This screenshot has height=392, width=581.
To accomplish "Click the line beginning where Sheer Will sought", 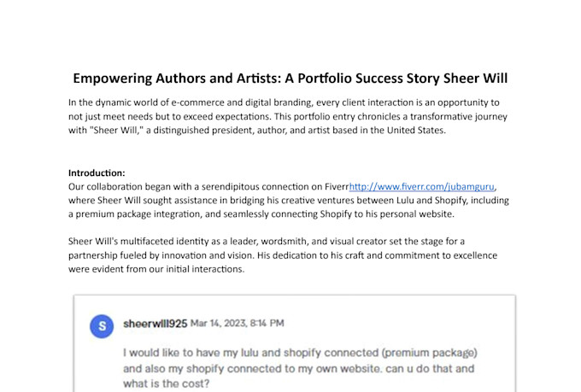I will [x=288, y=201].
